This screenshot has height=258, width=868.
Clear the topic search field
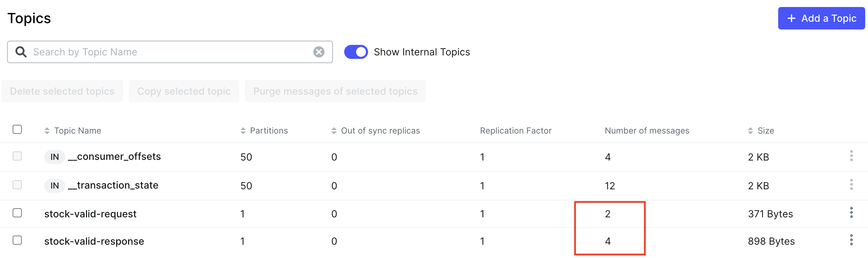tap(319, 52)
